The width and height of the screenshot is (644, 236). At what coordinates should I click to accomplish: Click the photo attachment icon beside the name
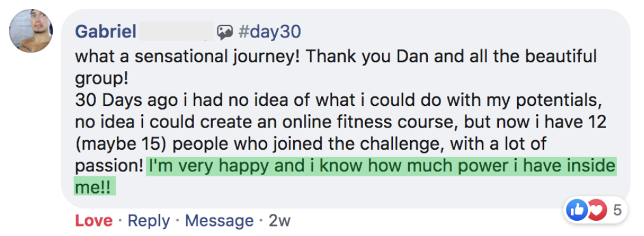point(225,32)
